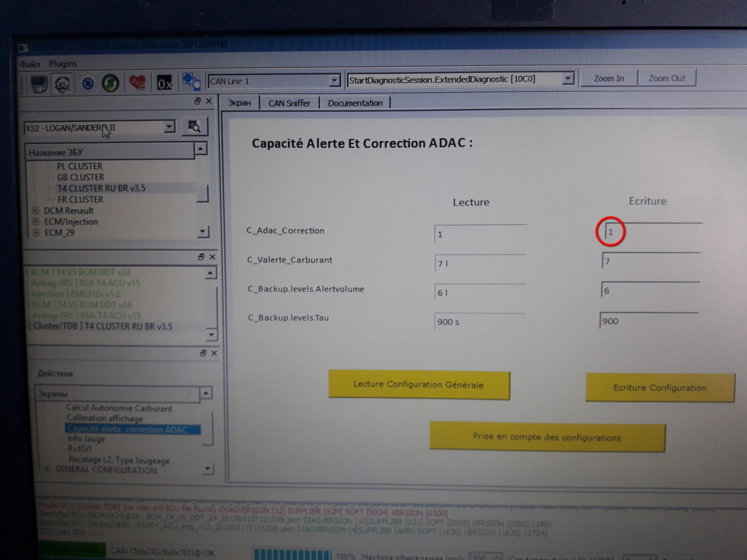Screen dimensions: 747x560
Task: Float the Действия panel
Action: [x=203, y=353]
